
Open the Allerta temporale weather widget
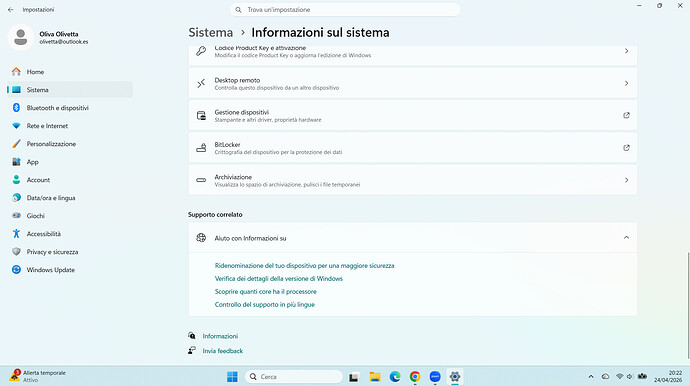point(38,376)
